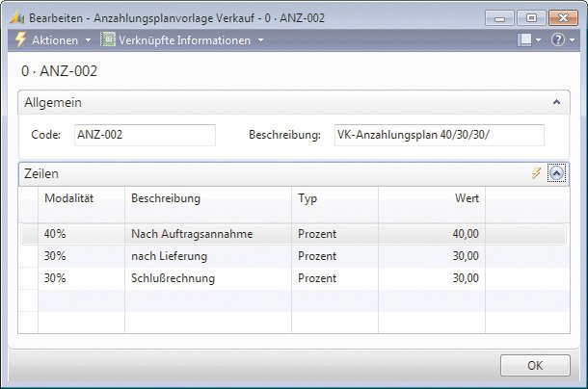Screen dimensions: 588x389
Task: Collapse the Allgemein section
Action: 556,102
